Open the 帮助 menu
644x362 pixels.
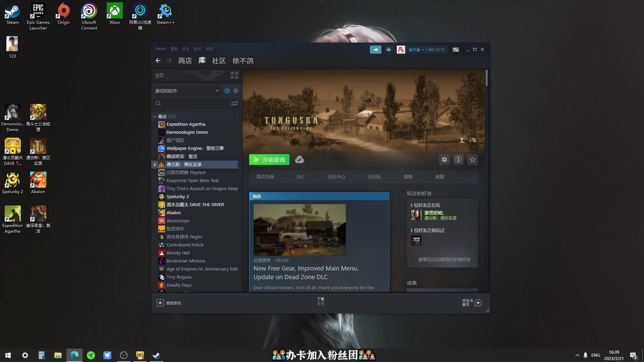209,49
